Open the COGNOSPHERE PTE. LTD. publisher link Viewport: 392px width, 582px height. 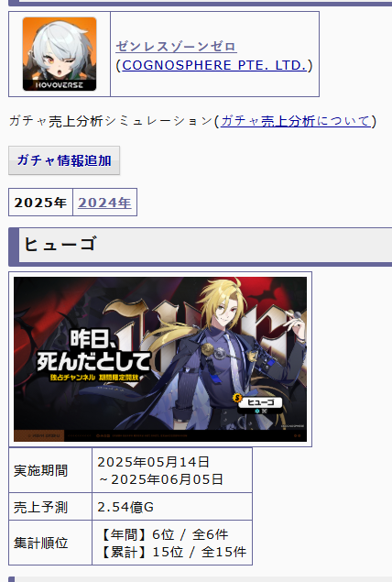coord(214,65)
